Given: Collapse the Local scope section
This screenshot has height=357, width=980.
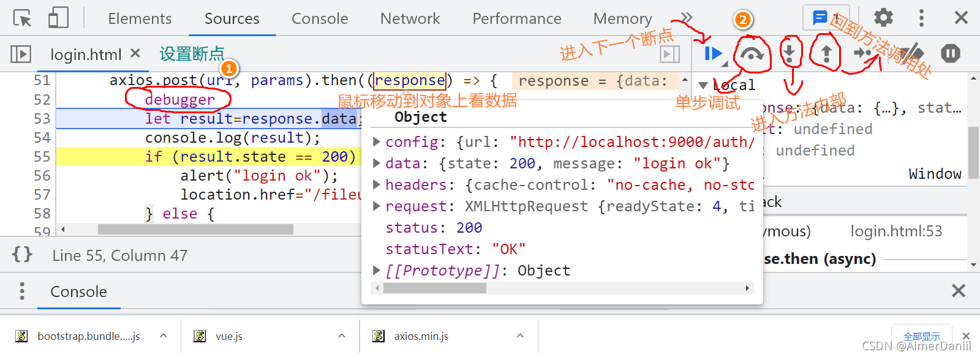Looking at the screenshot, I should (703, 85).
